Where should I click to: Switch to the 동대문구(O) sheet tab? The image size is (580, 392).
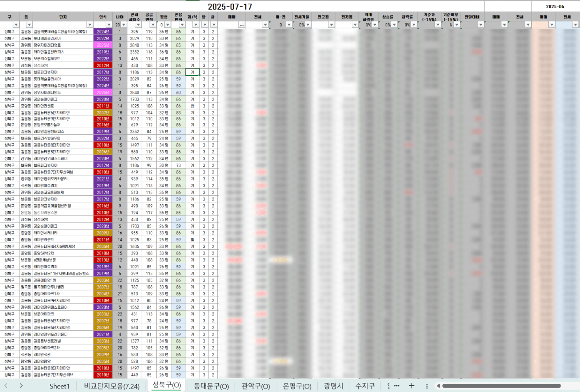pyautogui.click(x=211, y=386)
